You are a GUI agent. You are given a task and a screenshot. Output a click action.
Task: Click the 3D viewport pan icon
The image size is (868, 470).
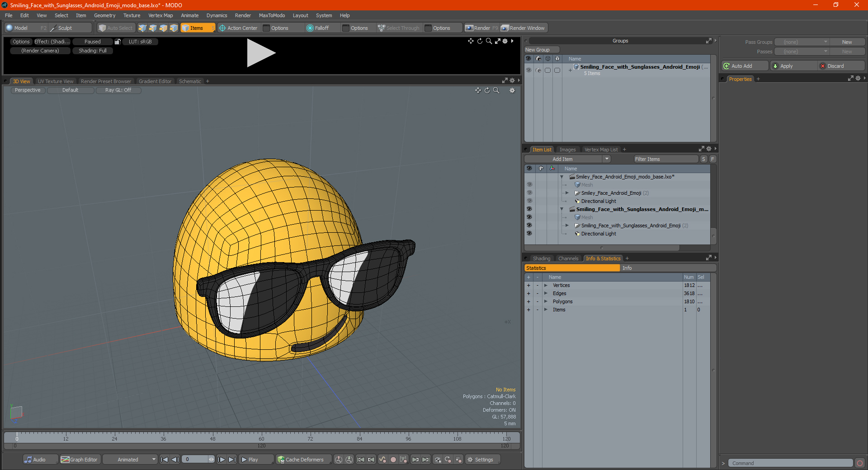pyautogui.click(x=478, y=90)
